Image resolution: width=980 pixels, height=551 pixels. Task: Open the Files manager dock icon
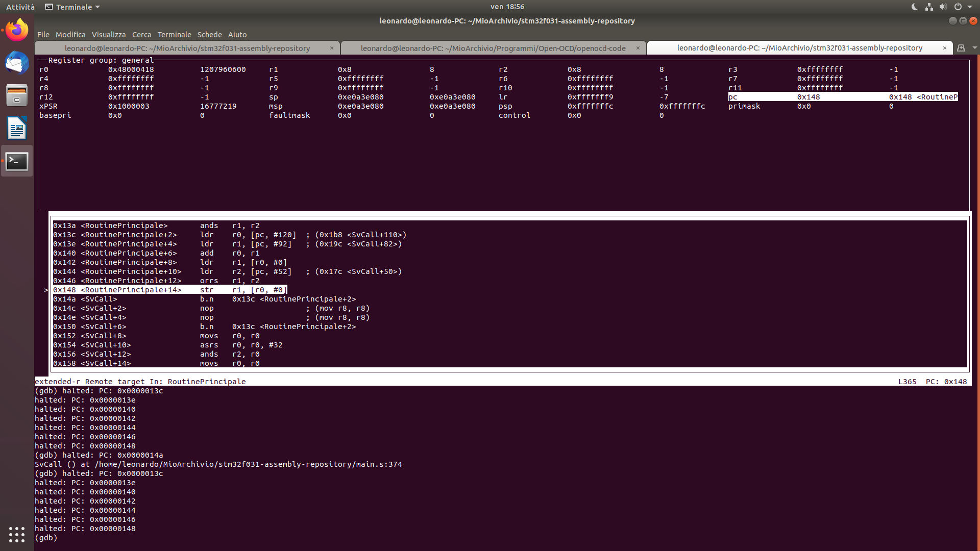(17, 95)
